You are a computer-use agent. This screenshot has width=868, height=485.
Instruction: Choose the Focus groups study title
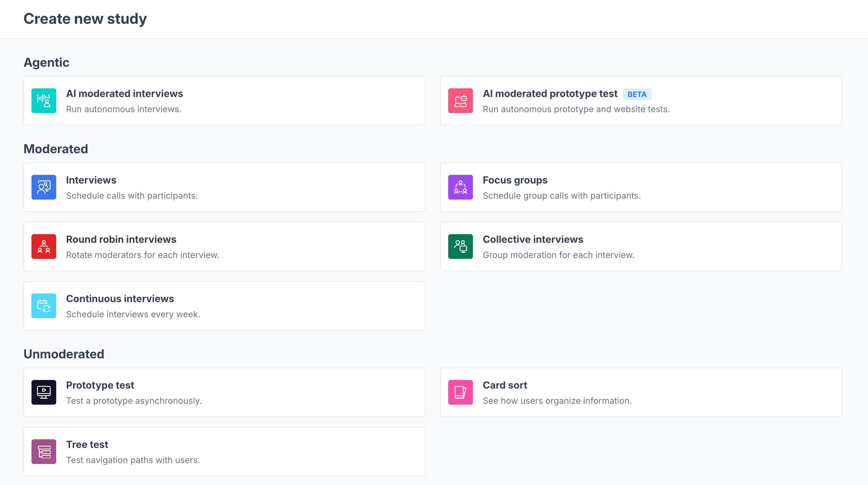(x=515, y=180)
